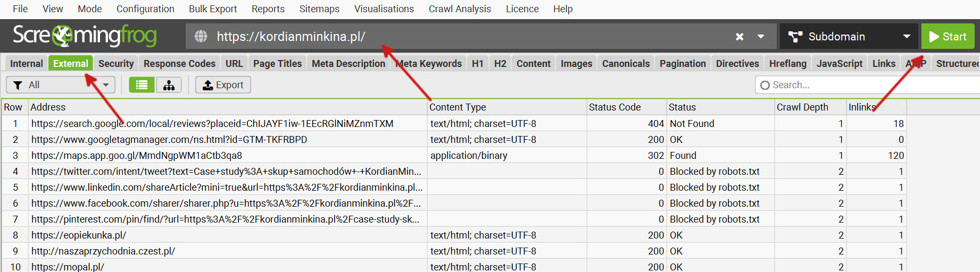This screenshot has width=980, height=272.
Task: Switch to list view icon
Action: click(142, 85)
